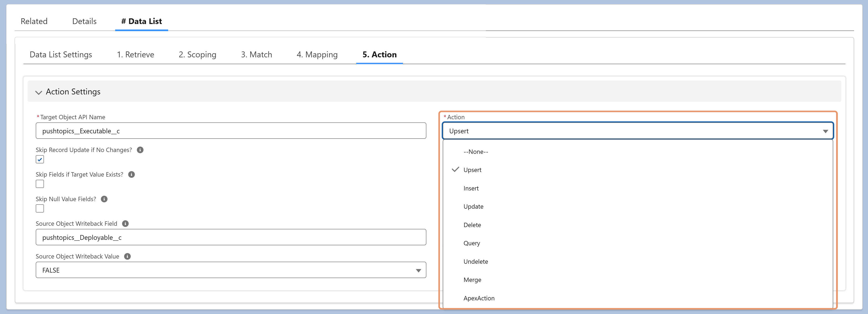Go to the 4. Mapping tab
The width and height of the screenshot is (868, 314).
point(317,55)
